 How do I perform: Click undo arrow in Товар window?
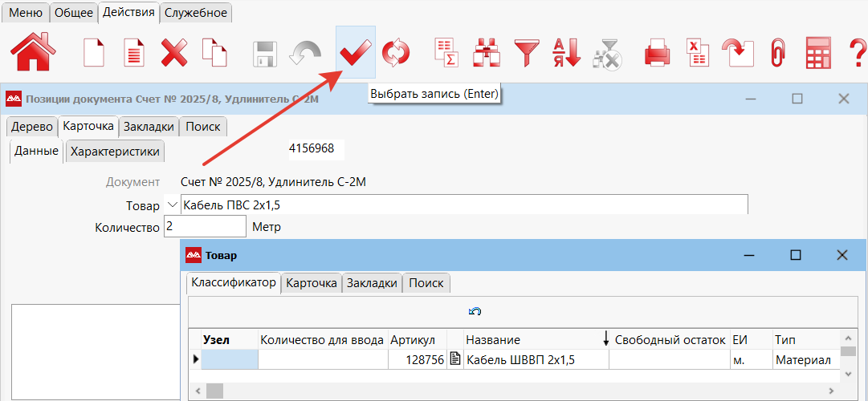[475, 311]
